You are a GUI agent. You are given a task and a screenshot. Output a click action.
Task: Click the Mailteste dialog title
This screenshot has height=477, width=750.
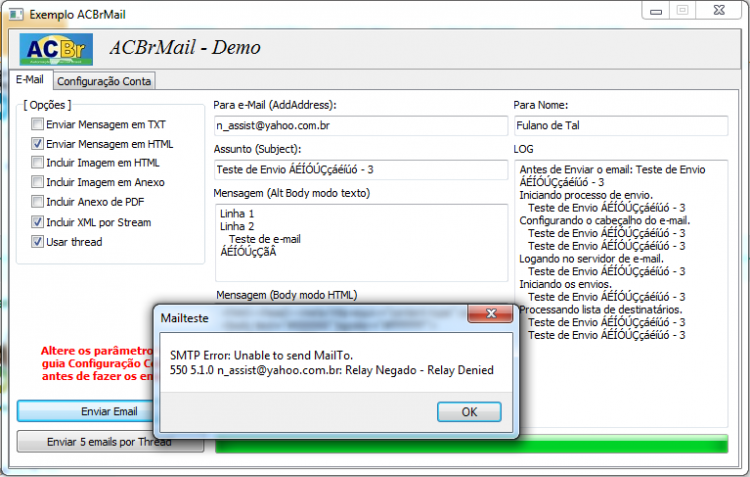pyautogui.click(x=185, y=318)
